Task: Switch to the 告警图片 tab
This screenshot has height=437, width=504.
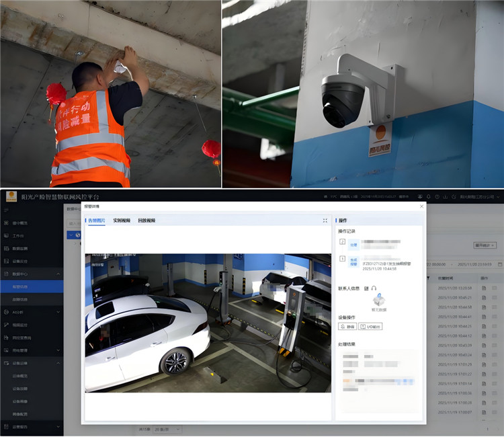Action: (96, 221)
